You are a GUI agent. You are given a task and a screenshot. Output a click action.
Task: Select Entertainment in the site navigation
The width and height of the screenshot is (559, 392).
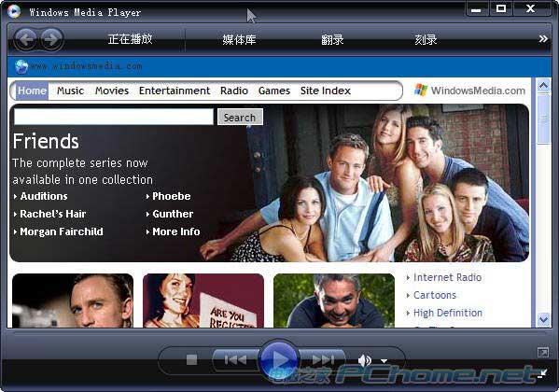(x=175, y=91)
